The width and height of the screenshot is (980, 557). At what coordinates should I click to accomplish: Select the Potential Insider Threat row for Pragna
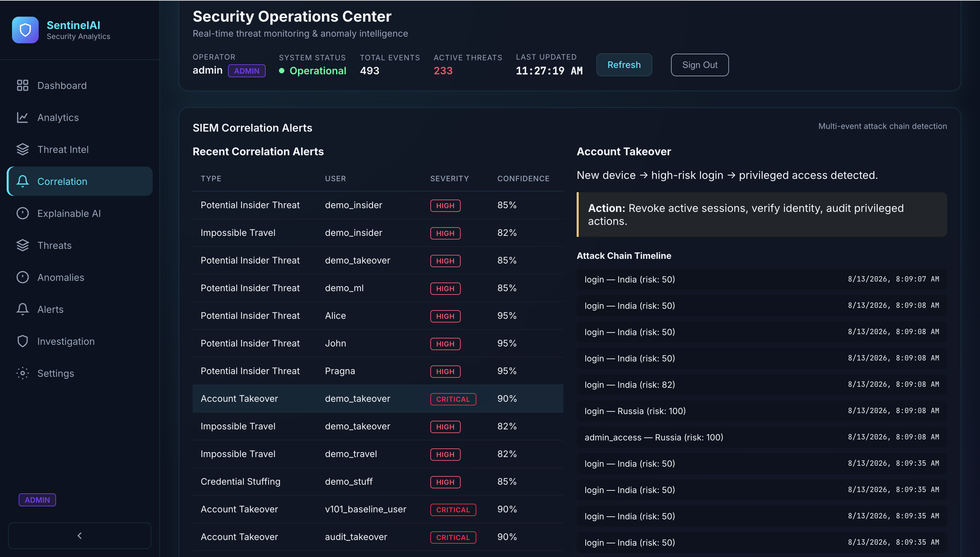click(x=378, y=371)
